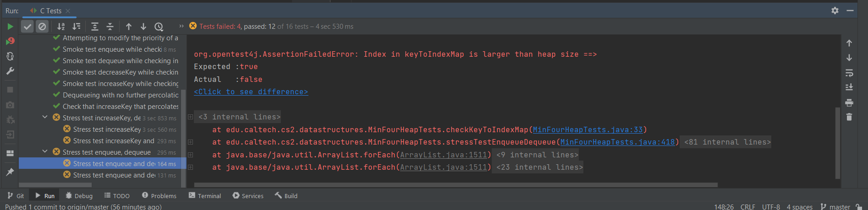Jump to the next failed test

pos(143,27)
